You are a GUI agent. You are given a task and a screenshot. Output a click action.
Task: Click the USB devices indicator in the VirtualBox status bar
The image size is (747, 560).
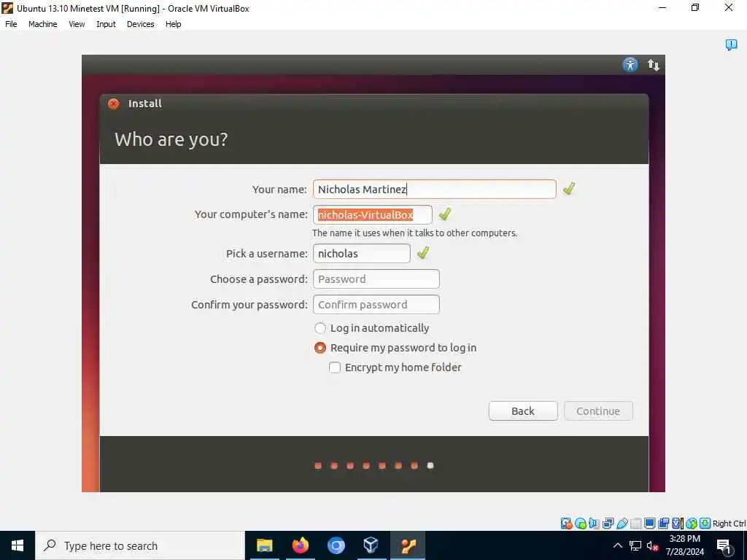tap(622, 524)
